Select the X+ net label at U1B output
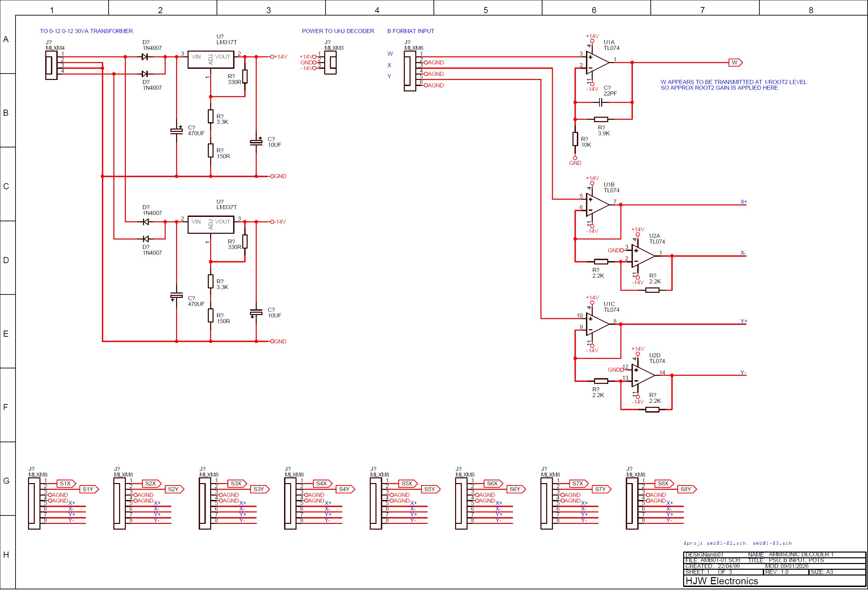This screenshot has width=868, height=590. click(x=743, y=202)
